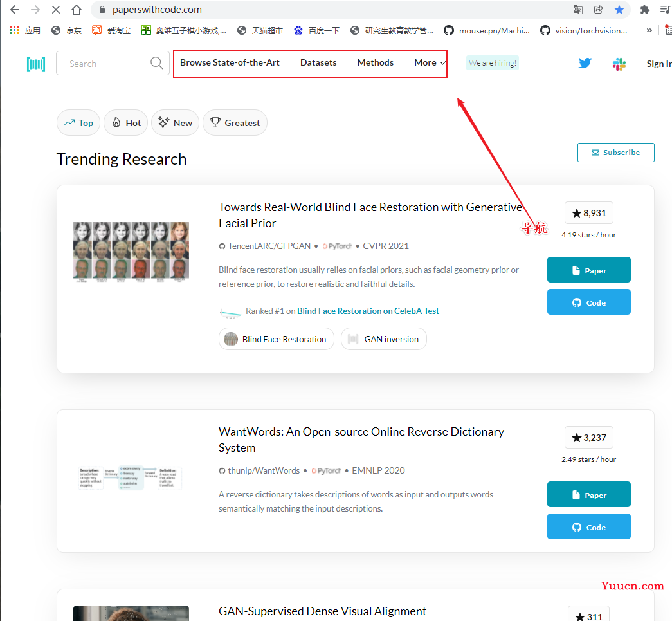The image size is (672, 621).
Task: Click the search magnifier icon
Action: pos(156,63)
